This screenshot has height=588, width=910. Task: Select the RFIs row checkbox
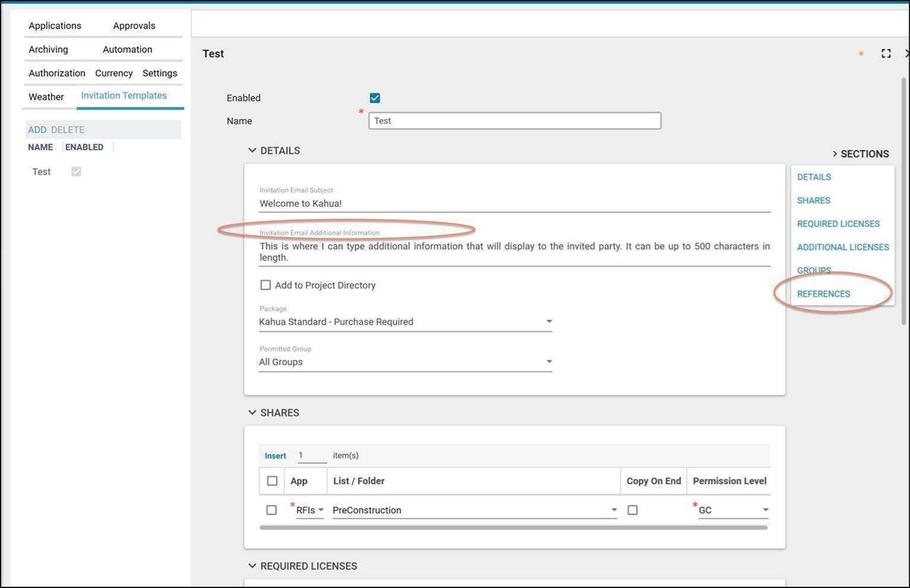pyautogui.click(x=272, y=510)
